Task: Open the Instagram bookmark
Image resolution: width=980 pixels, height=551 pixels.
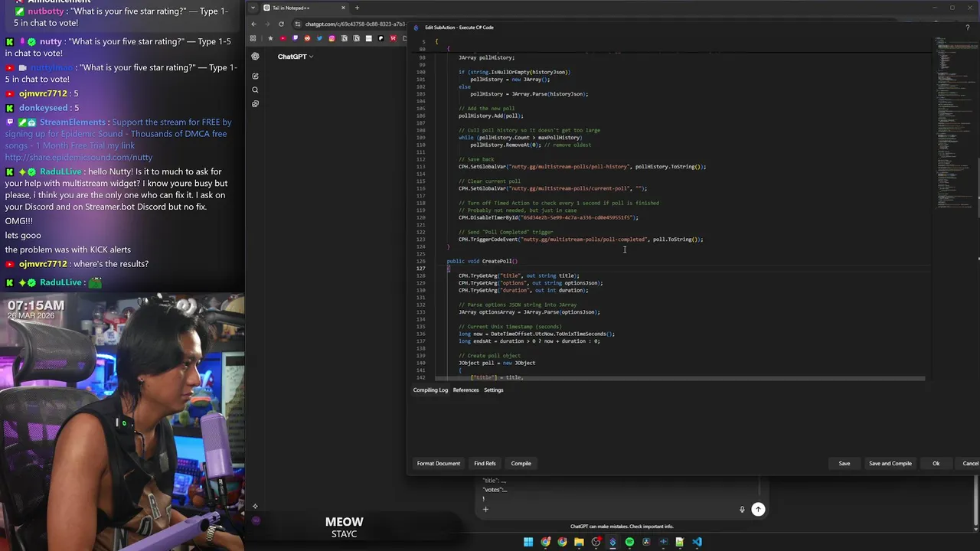Action: pyautogui.click(x=332, y=38)
